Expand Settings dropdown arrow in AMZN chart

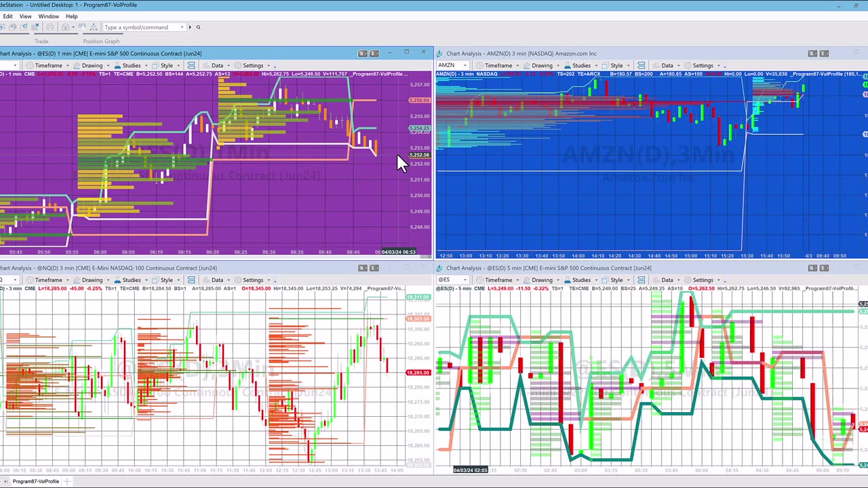click(718, 66)
